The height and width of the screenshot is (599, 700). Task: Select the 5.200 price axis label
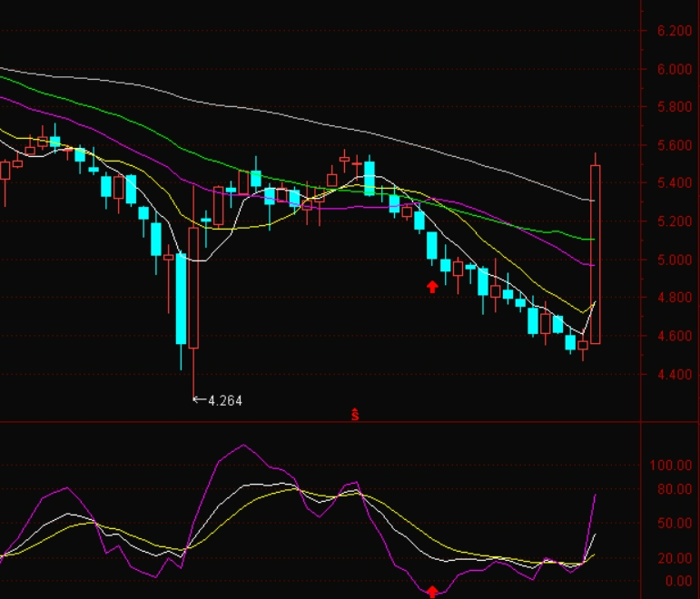(675, 221)
